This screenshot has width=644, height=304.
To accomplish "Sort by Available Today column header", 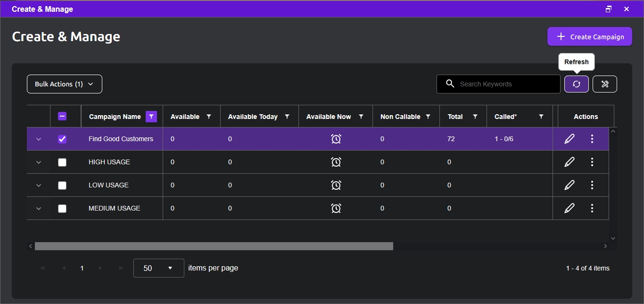I will click(253, 117).
